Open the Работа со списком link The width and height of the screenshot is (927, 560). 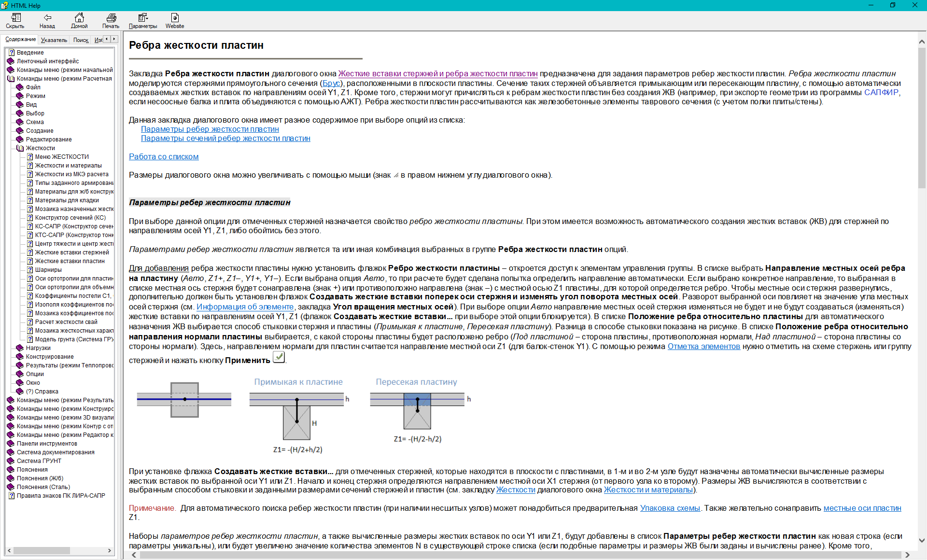click(x=164, y=156)
